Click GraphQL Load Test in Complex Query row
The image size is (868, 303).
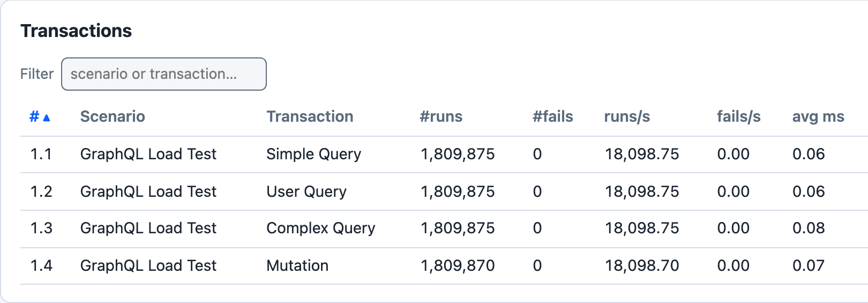[x=148, y=228]
